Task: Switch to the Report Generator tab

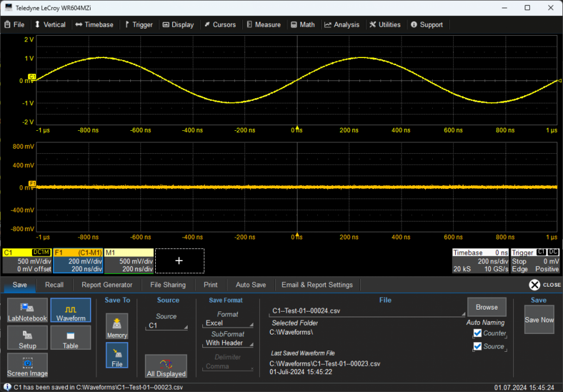Action: [107, 285]
